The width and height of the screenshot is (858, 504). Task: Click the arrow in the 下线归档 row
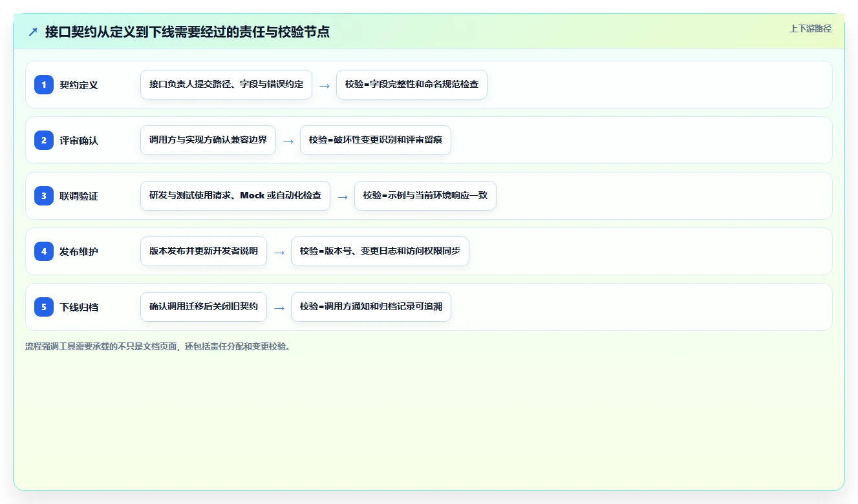279,308
